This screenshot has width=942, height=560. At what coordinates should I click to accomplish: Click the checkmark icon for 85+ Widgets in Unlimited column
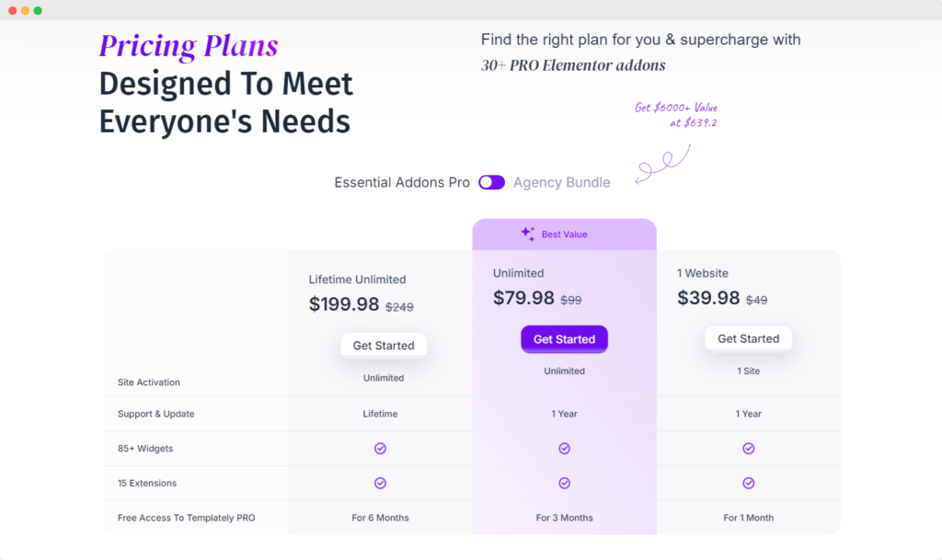564,448
